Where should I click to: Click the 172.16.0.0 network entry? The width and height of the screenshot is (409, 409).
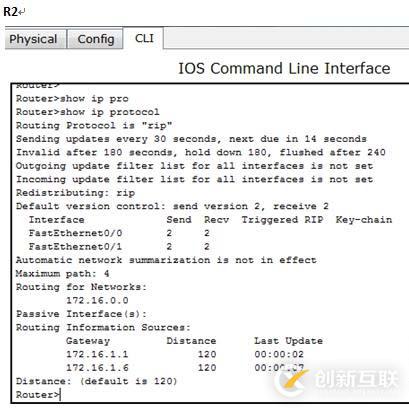[97, 300]
